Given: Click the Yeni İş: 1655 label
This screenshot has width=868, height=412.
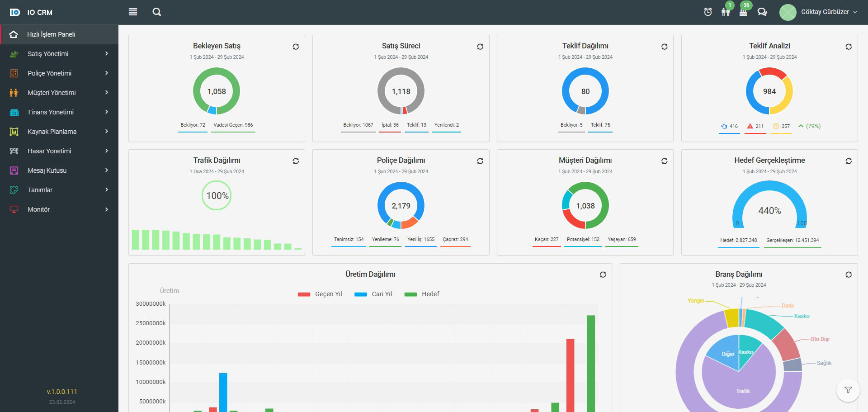Looking at the screenshot, I should 420,240.
